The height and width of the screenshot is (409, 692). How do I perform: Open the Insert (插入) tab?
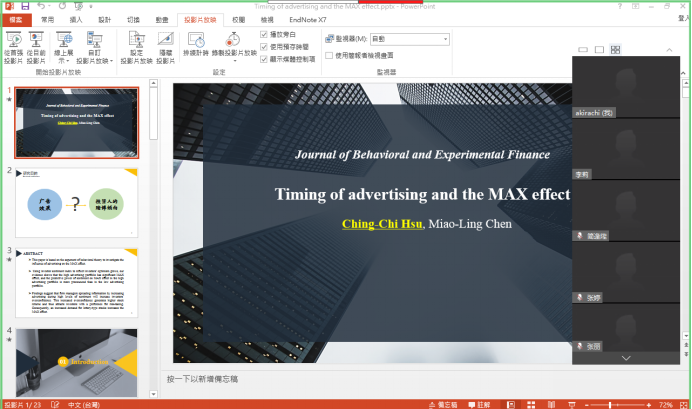point(76,20)
